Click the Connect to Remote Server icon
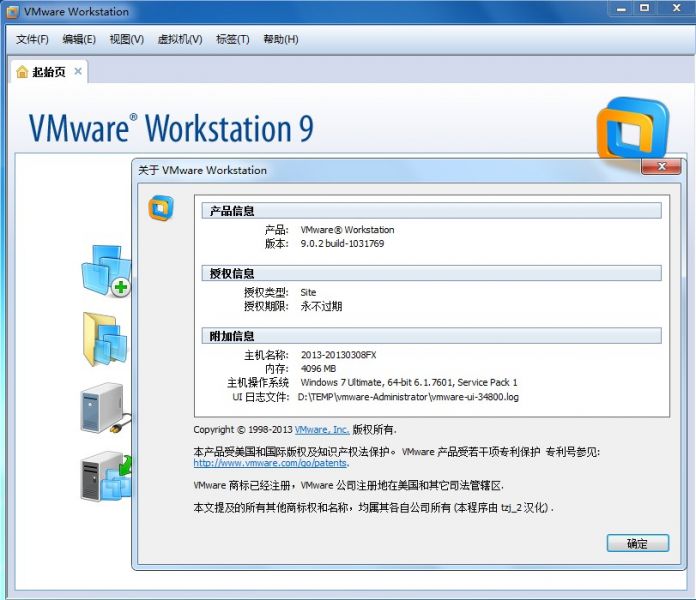The width and height of the screenshot is (696, 600). pyautogui.click(x=103, y=408)
